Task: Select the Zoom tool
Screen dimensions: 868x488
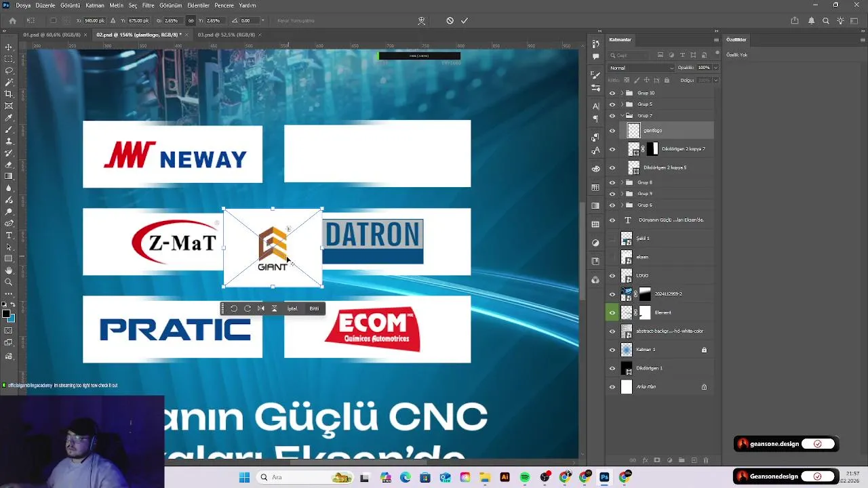Action: [9, 282]
